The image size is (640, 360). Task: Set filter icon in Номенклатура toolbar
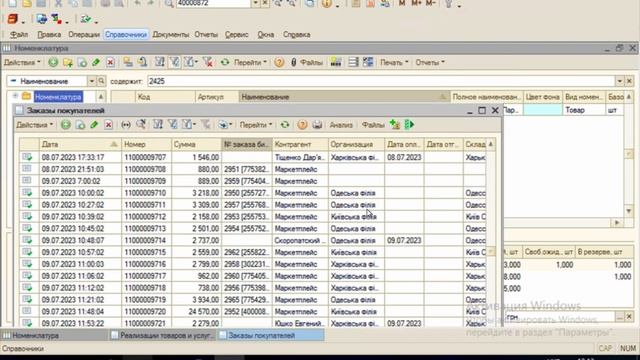pyautogui.click(x=160, y=62)
